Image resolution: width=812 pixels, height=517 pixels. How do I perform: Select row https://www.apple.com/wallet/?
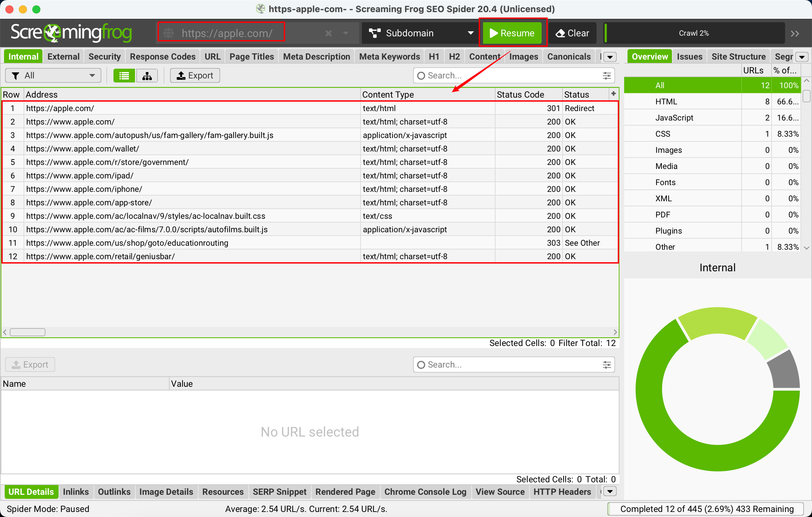tap(310, 148)
